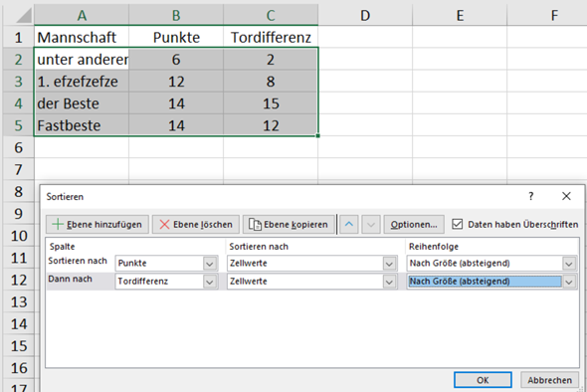Click the cell der Beste
Viewport: 587px width, 392px height.
pyautogui.click(x=82, y=103)
